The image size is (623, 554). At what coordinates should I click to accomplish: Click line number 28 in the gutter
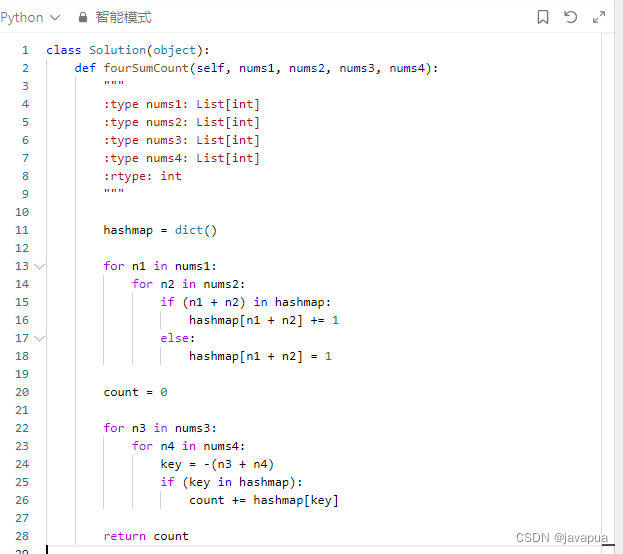22,536
